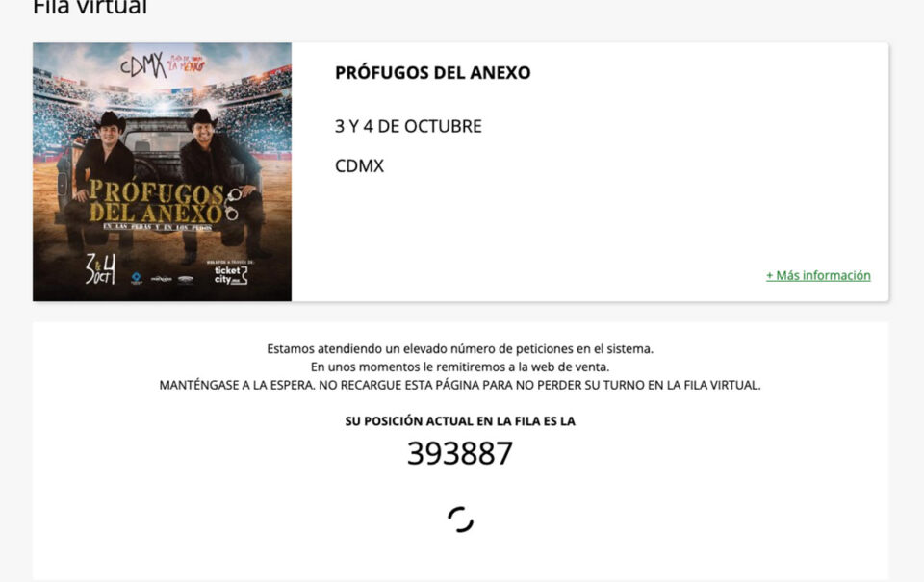Click the gold PRÓFUGOS DEL ANEXO poster lettering

[x=156, y=201]
